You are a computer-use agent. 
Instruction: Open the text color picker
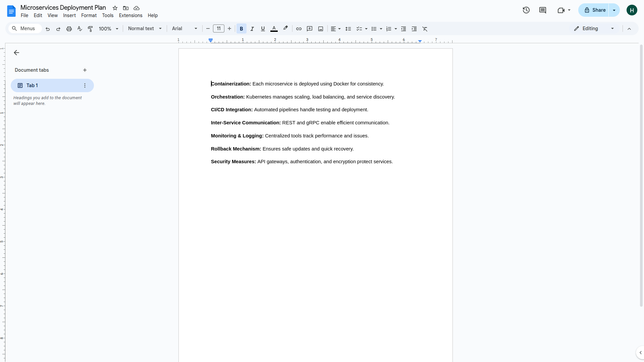click(274, 29)
